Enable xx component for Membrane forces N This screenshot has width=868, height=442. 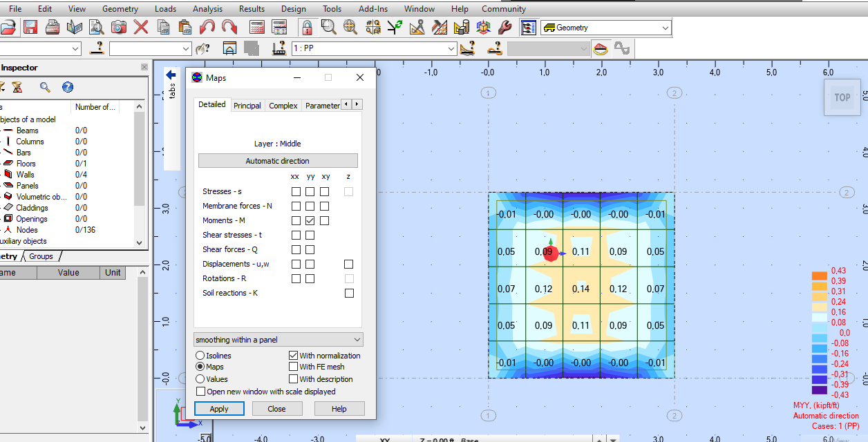[x=296, y=206]
